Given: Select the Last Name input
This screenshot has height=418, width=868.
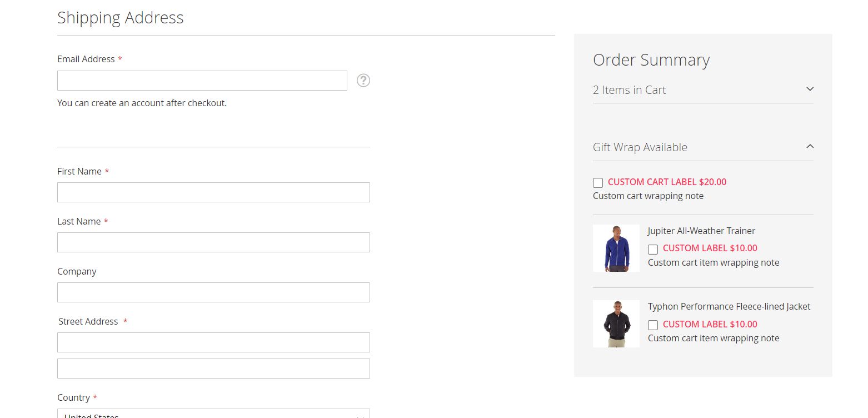Looking at the screenshot, I should point(213,242).
